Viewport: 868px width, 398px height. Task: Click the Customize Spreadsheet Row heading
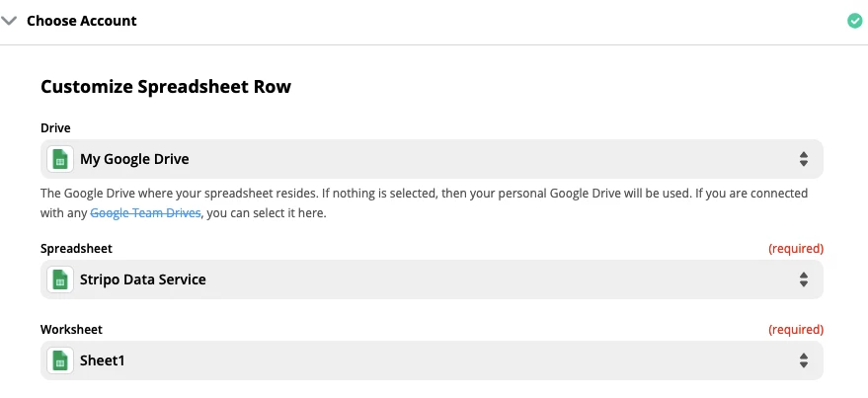166,87
